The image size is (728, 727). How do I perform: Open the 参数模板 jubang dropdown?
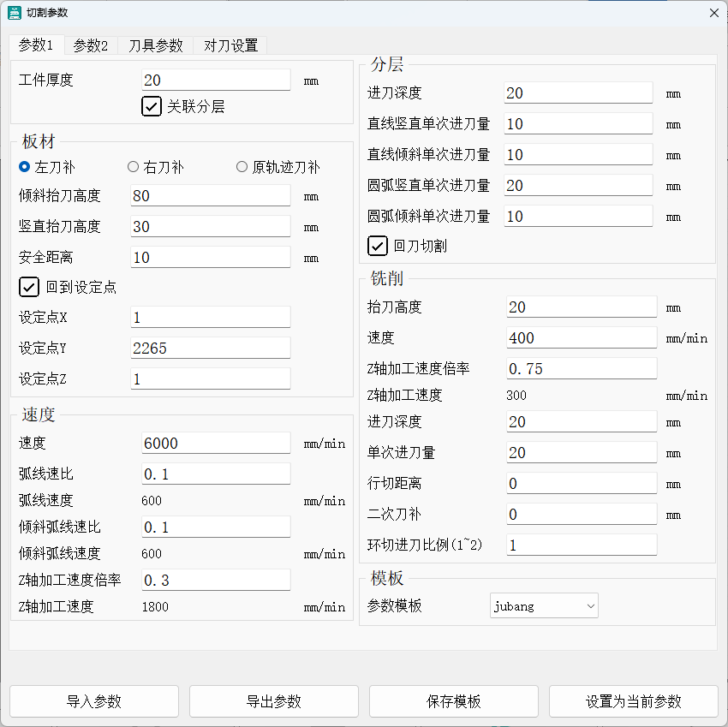point(544,606)
